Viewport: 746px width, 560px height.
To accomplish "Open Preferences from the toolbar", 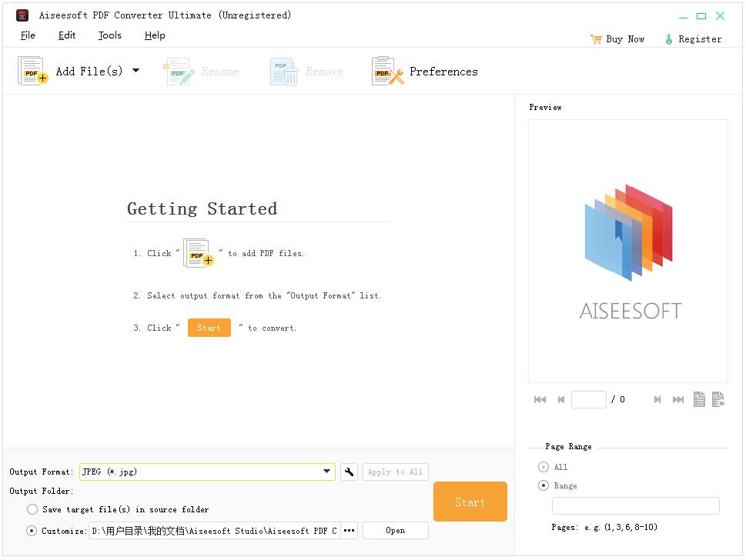I will [387, 71].
